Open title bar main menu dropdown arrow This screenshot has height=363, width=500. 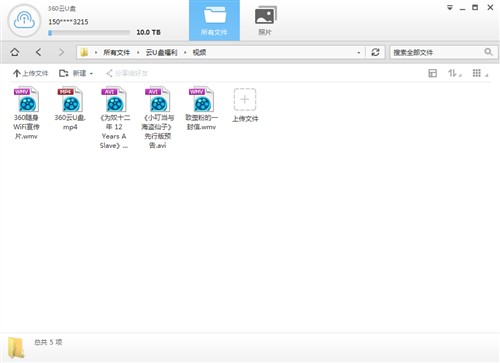point(450,8)
